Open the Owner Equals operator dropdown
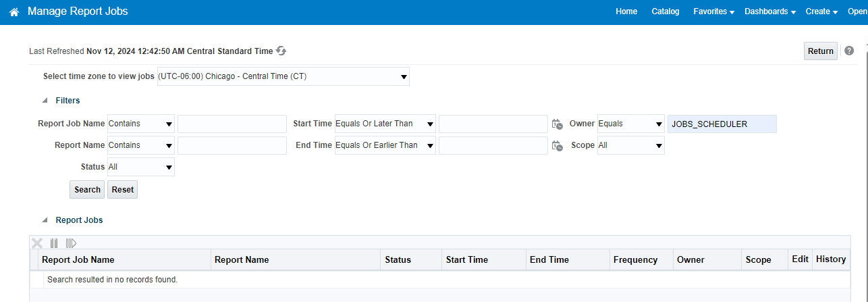Image resolution: width=868 pixels, height=302 pixels. 631,124
